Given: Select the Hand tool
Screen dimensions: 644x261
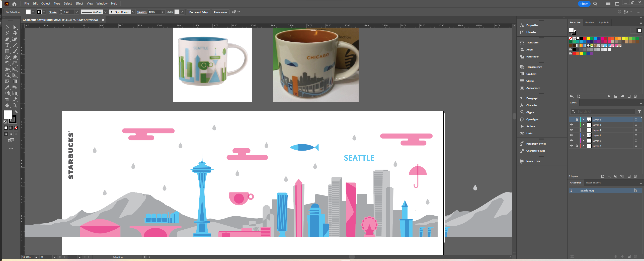Looking at the screenshot, I should click(x=7, y=106).
